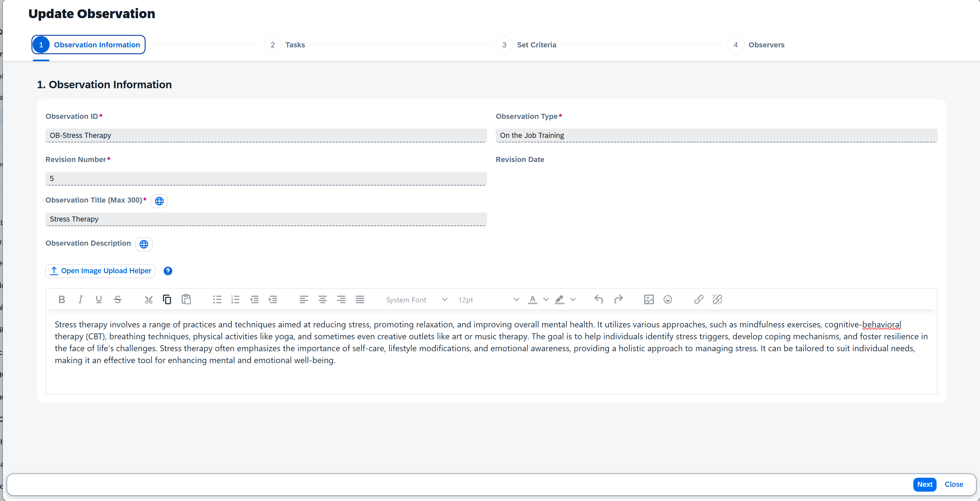Center align the description text
This screenshot has width=980, height=501.
pos(322,300)
